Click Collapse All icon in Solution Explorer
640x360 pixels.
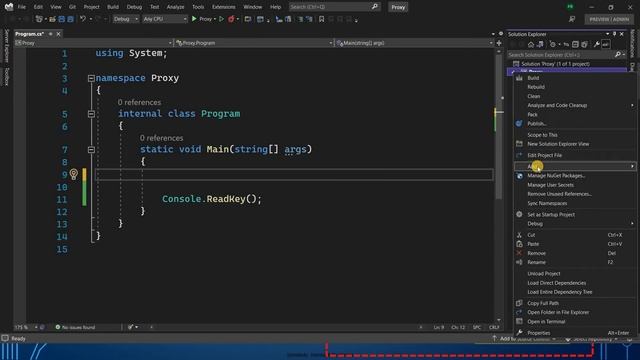pyautogui.click(x=575, y=44)
